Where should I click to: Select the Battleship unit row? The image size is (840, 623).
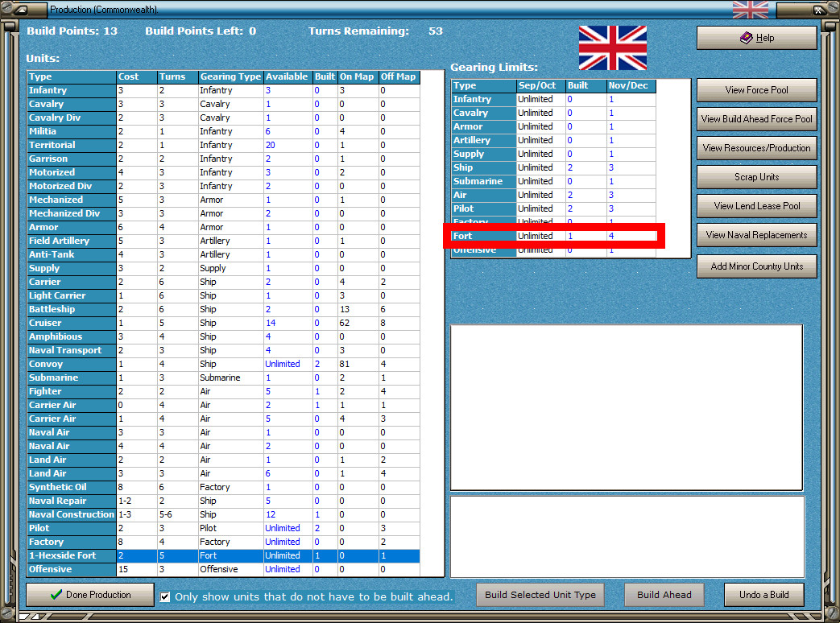point(223,309)
